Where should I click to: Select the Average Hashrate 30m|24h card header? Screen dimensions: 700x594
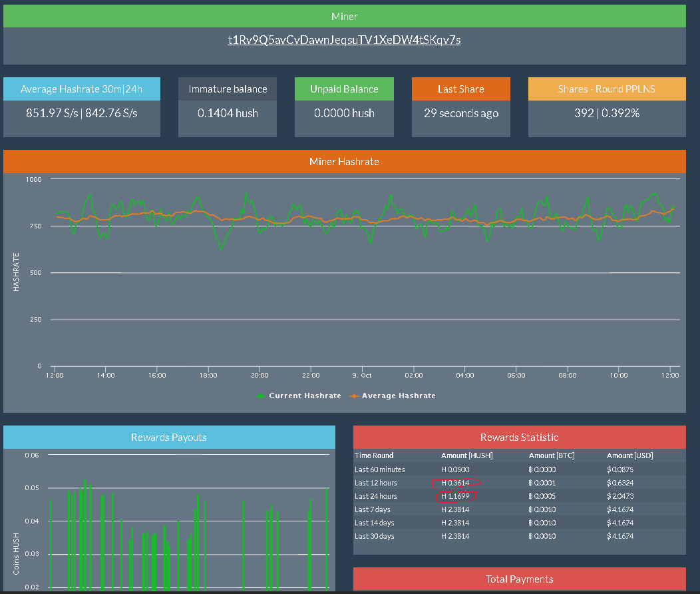click(82, 89)
